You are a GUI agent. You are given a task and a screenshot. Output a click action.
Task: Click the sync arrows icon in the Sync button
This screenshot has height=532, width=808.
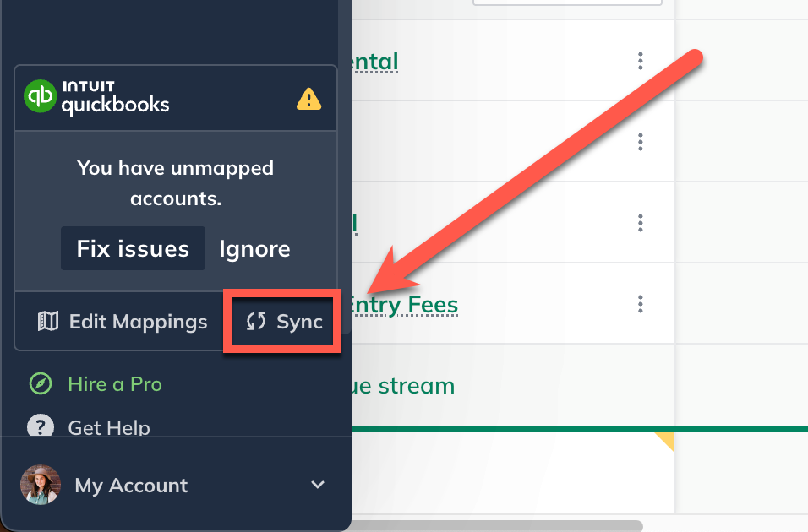pyautogui.click(x=254, y=320)
